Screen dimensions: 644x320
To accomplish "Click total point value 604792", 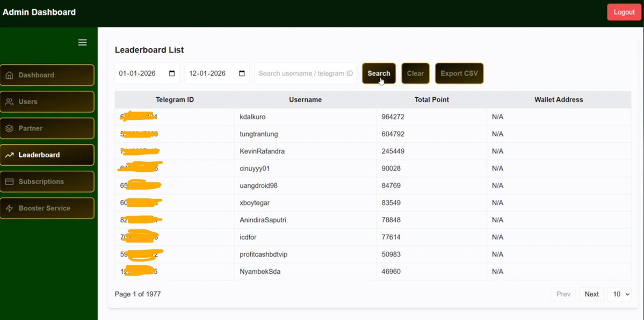I will (393, 134).
